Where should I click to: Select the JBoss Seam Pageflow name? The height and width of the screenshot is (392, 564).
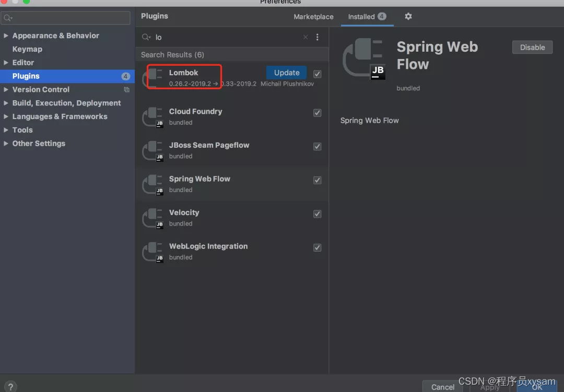(x=209, y=145)
